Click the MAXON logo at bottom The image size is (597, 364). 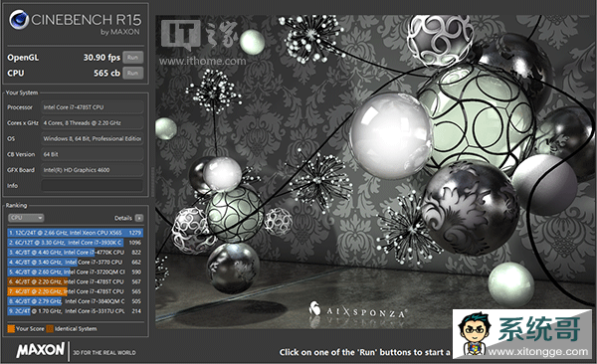(41, 350)
